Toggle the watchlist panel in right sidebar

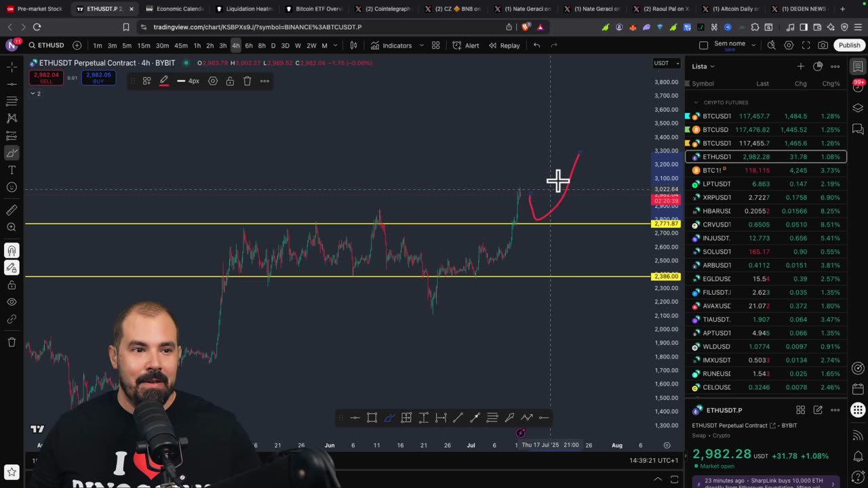coord(858,66)
